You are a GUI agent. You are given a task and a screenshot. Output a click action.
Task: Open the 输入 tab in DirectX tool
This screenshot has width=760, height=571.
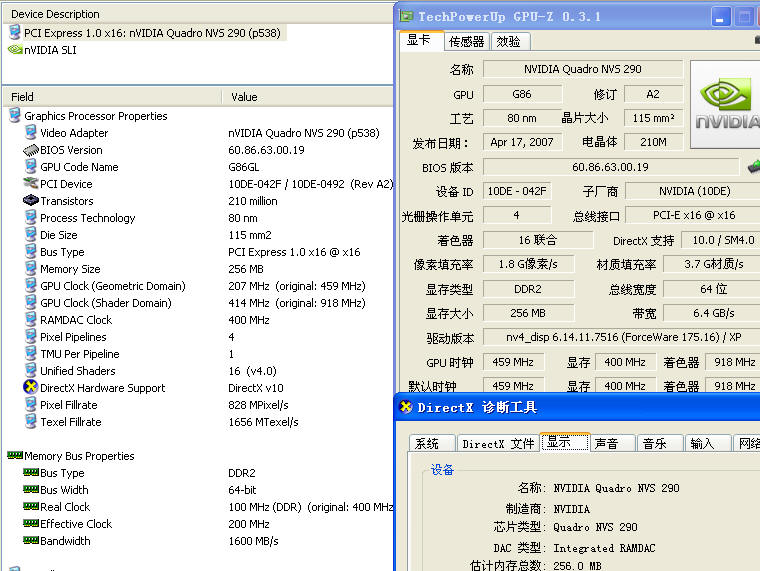(x=707, y=443)
